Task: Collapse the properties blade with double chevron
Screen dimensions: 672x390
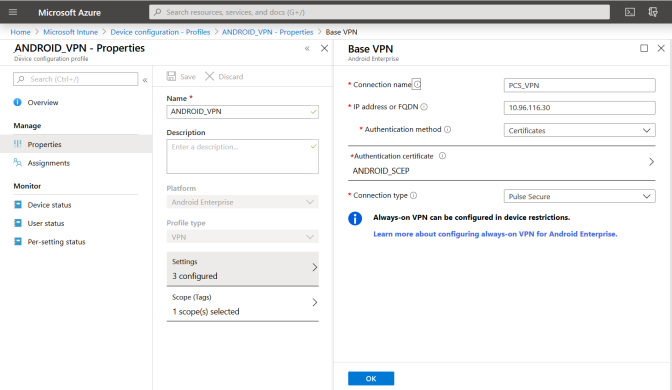Action: 307,48
